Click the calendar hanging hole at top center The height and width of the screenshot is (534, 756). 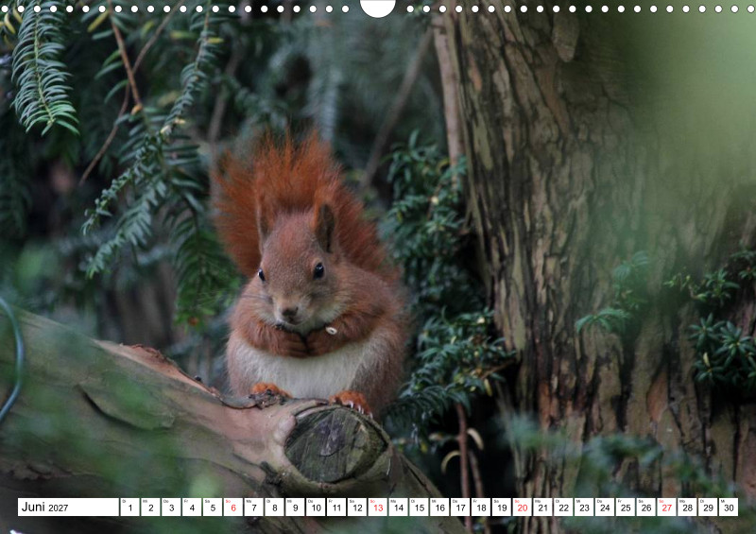pyautogui.click(x=378, y=7)
